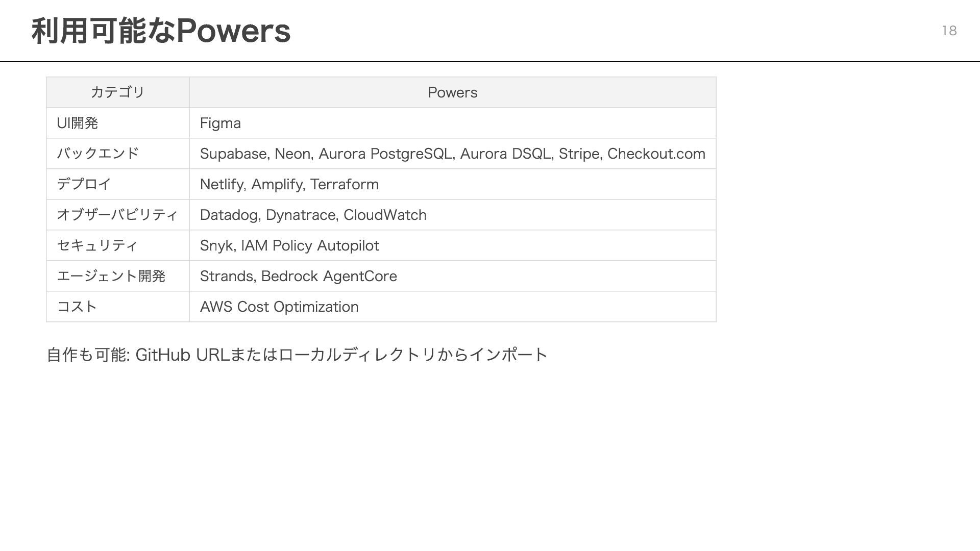The width and height of the screenshot is (980, 551).
Task: Click the Figma cell
Action: point(453,123)
